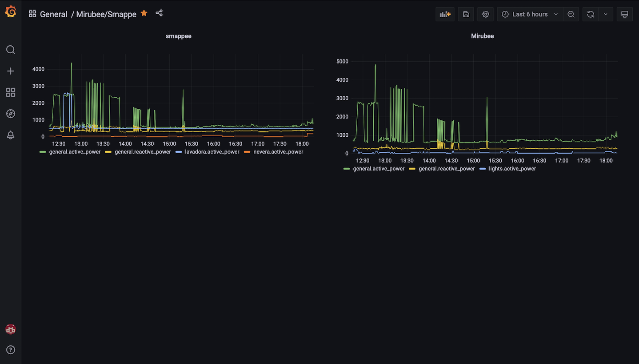The width and height of the screenshot is (639, 364).
Task: Open the Alerting bell icon
Action: pyautogui.click(x=11, y=135)
